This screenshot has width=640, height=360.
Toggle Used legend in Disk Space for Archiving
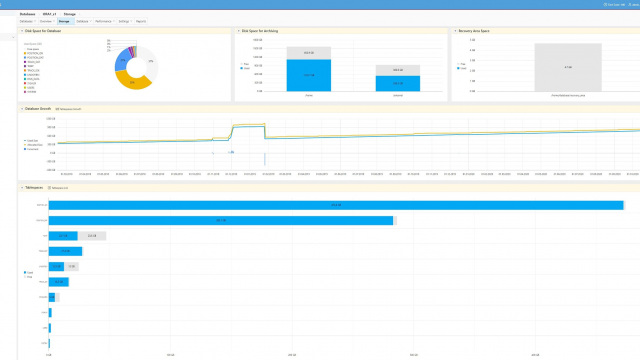coord(245,68)
